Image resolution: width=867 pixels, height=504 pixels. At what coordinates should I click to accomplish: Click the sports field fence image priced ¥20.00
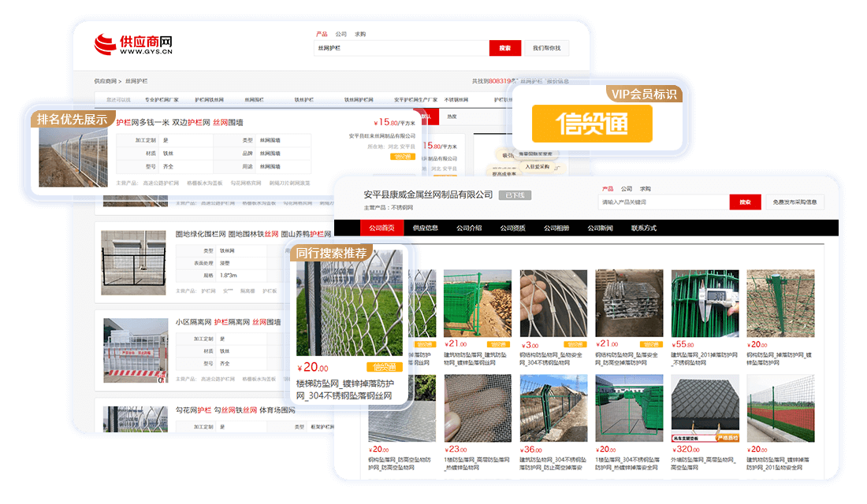tap(781, 409)
